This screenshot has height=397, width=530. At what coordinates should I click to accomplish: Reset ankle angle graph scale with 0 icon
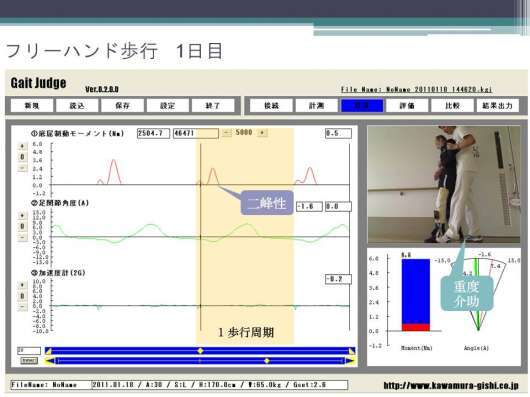(22, 226)
